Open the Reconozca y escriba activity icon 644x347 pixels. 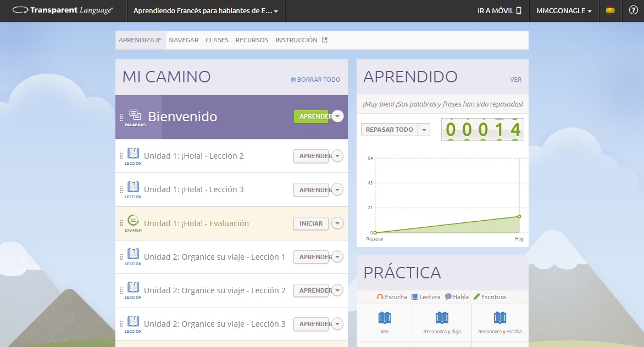point(499,317)
